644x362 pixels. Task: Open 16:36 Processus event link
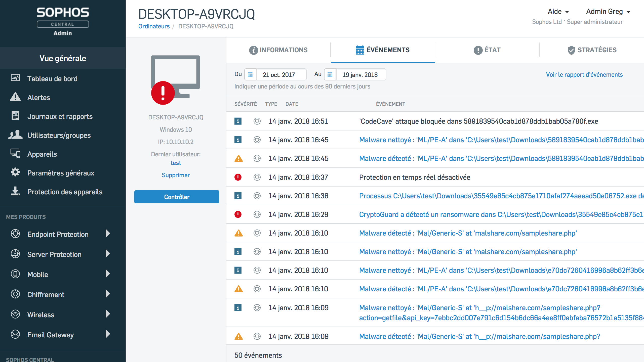[501, 196]
